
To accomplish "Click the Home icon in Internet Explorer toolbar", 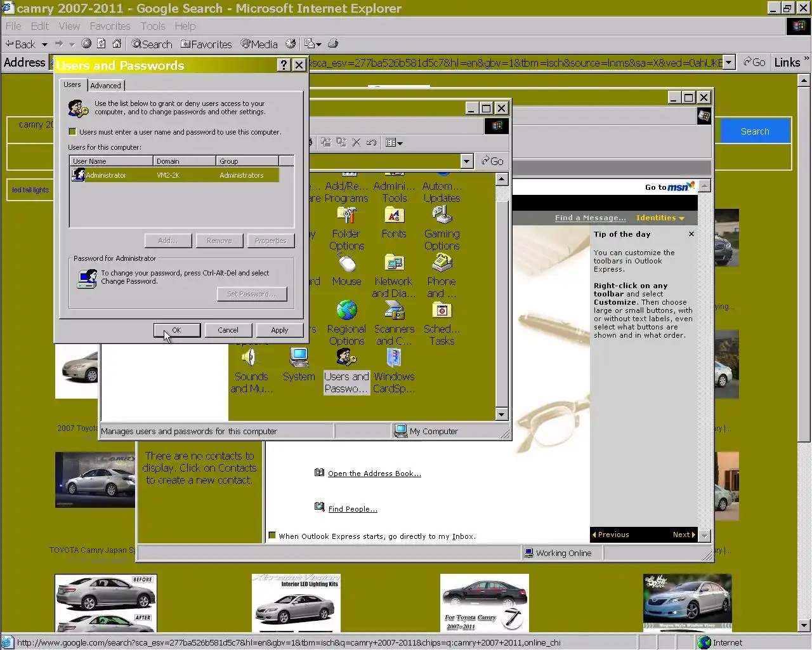I will coord(117,44).
